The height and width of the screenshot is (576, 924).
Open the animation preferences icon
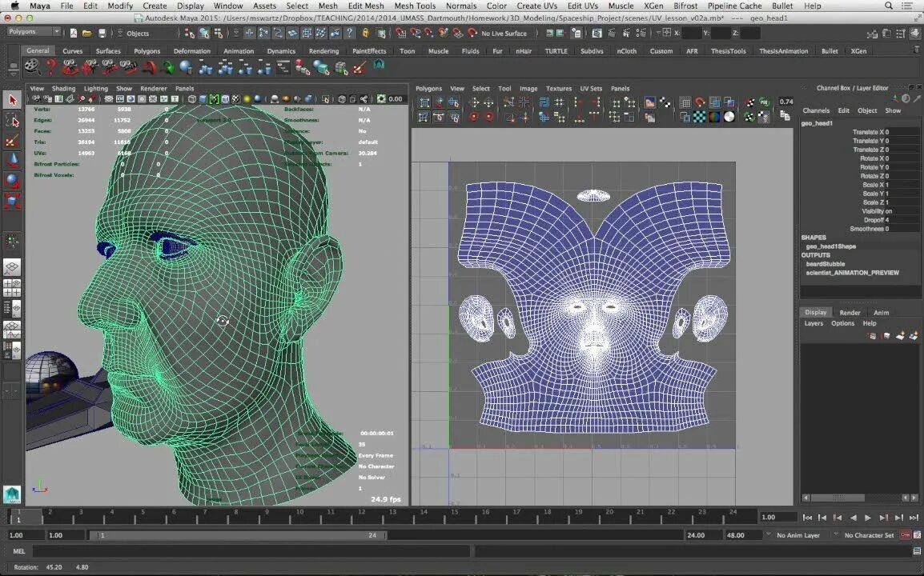pos(917,535)
